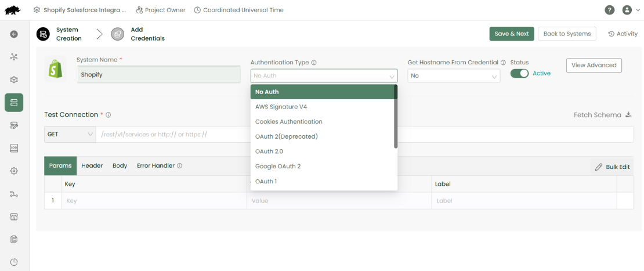Click the Fetch Schema download icon
Image resolution: width=644 pixels, height=271 pixels.
(628, 115)
